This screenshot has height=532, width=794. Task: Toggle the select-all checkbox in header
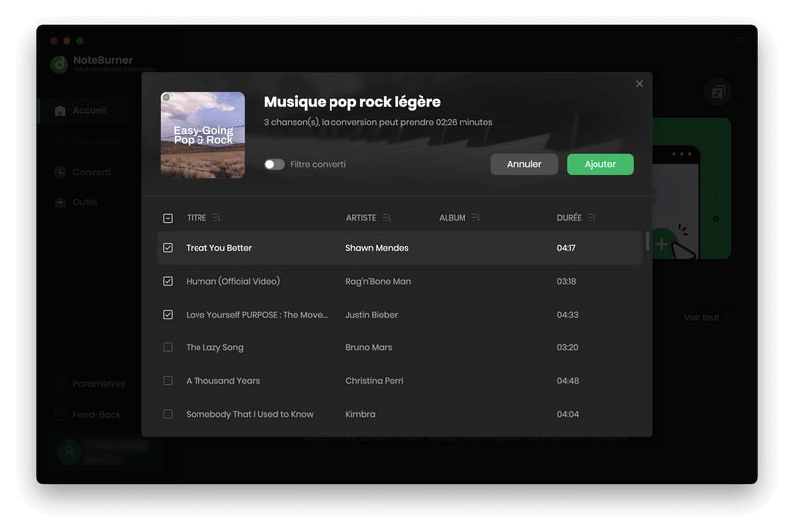[x=168, y=218]
